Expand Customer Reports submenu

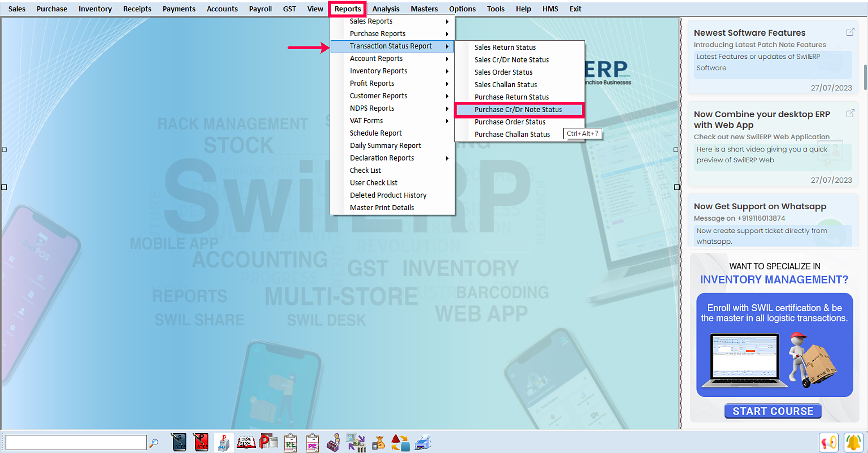[392, 96]
